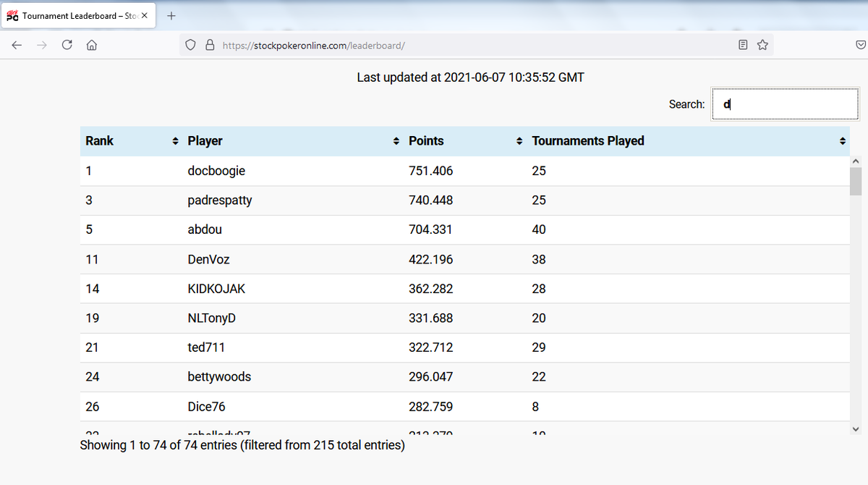
Task: Sort table by Points column
Action: [464, 141]
